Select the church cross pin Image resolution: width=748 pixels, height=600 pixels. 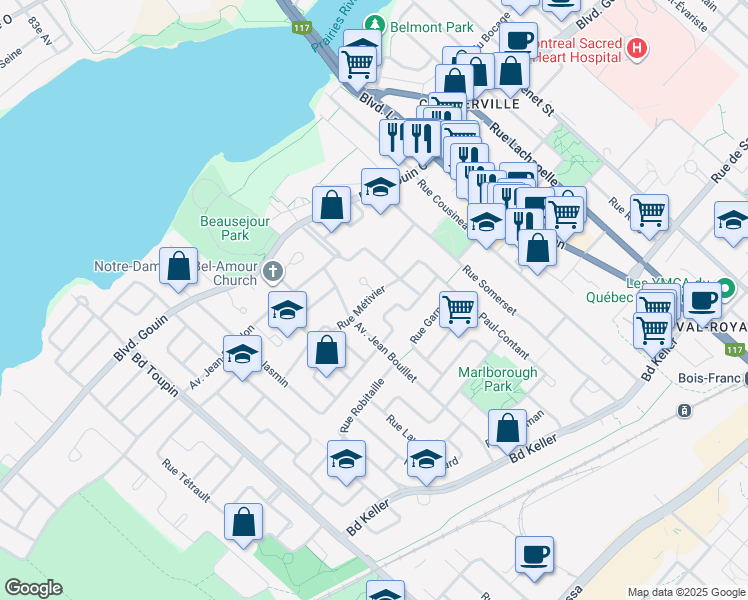pyautogui.click(x=273, y=272)
